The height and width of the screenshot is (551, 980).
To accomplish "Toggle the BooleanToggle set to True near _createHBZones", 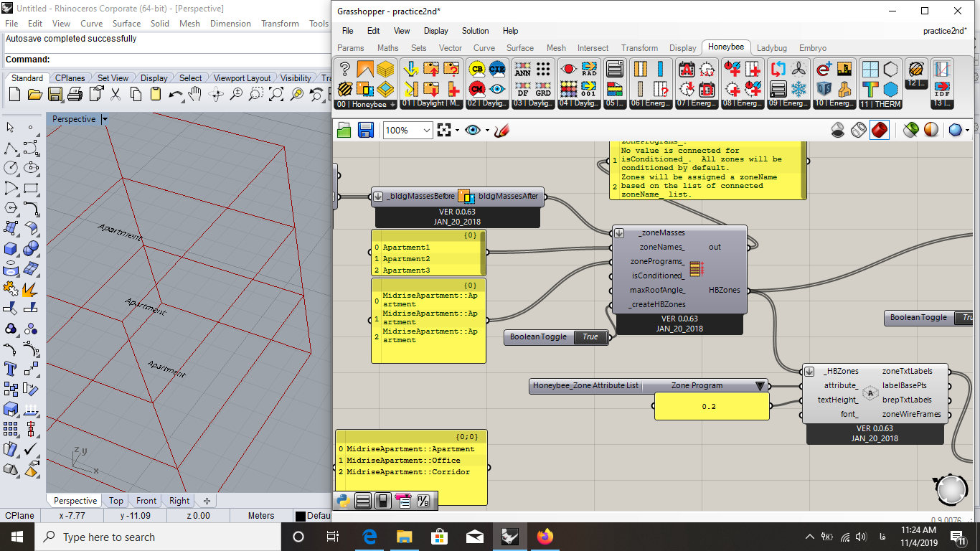I will click(590, 337).
